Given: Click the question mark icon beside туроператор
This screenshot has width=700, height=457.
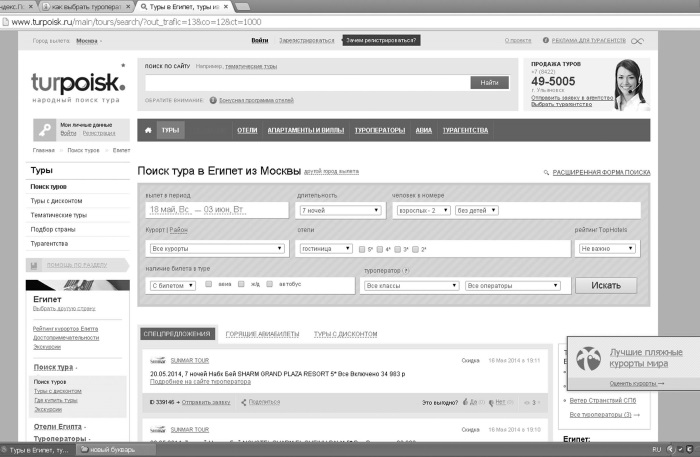Looking at the screenshot, I should pos(406,269).
